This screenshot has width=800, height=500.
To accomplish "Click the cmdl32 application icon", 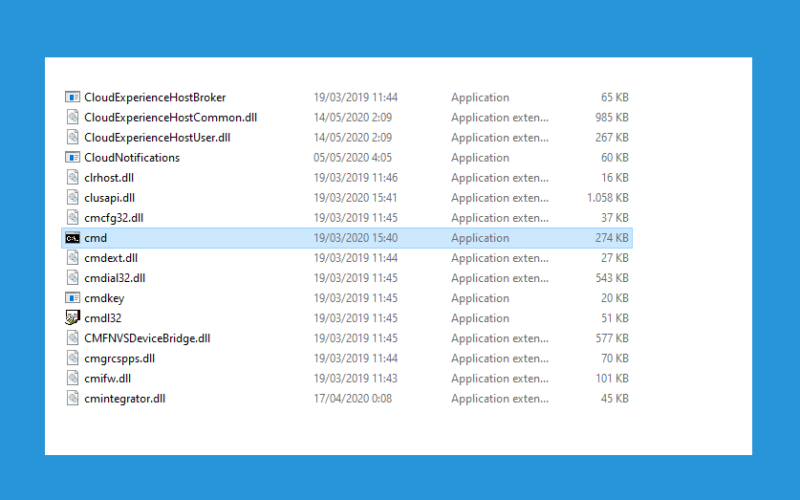I will [x=72, y=318].
